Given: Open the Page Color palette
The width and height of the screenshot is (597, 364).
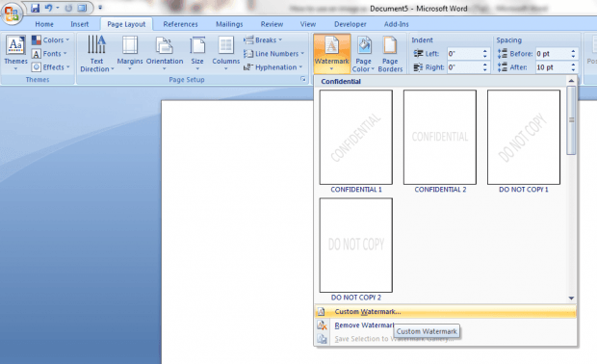Looking at the screenshot, I should pos(364,54).
